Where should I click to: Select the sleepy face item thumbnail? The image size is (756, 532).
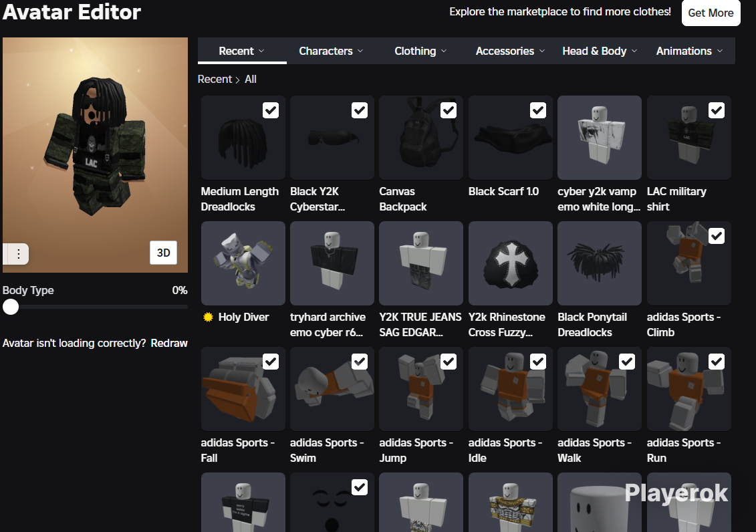click(x=332, y=502)
